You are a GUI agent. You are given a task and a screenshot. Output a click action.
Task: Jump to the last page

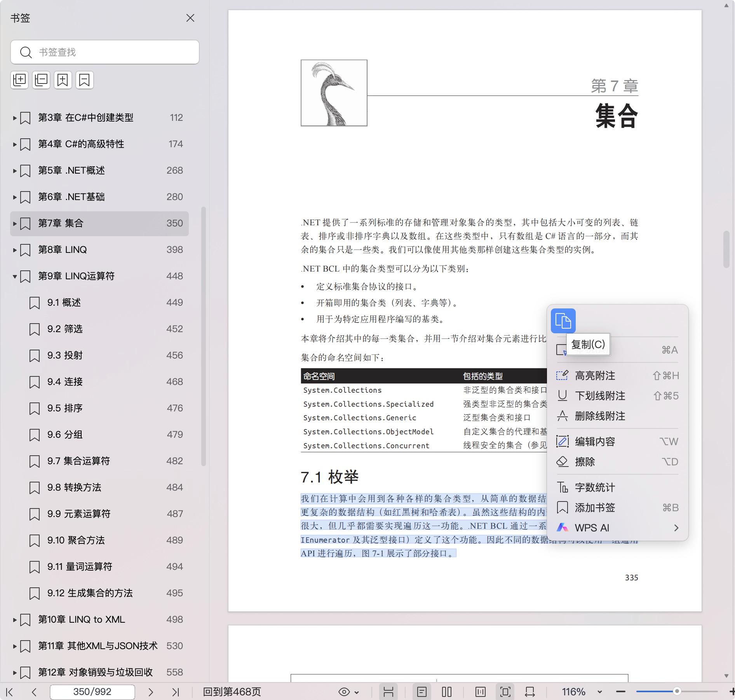[176, 692]
